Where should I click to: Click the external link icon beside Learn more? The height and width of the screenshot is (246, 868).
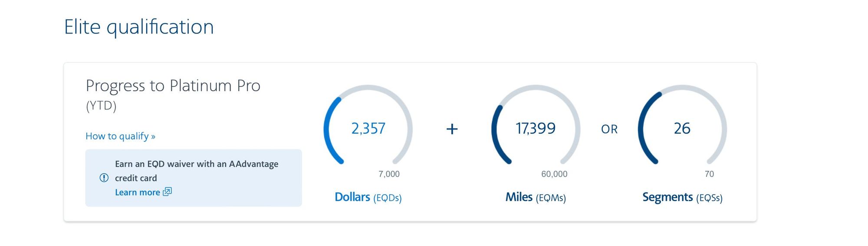[168, 192]
